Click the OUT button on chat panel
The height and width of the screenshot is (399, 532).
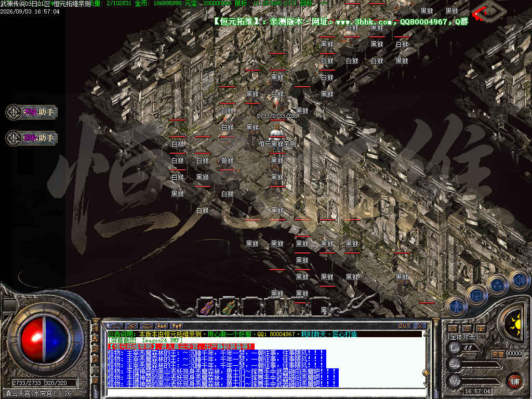404,326
